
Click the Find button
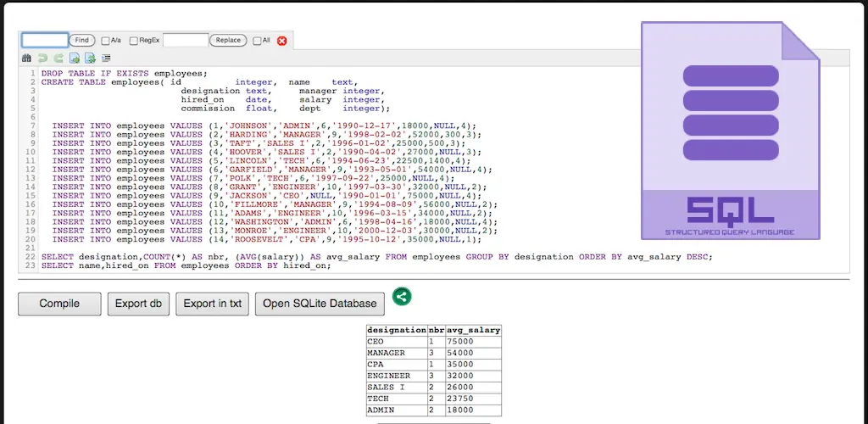[82, 41]
